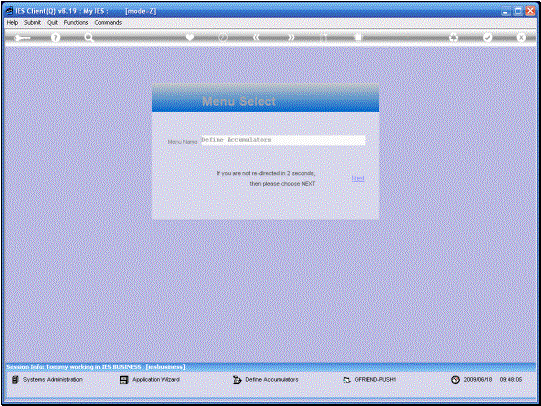The width and height of the screenshot is (541, 406).
Task: Click the heart favorites icon
Action: [x=190, y=37]
